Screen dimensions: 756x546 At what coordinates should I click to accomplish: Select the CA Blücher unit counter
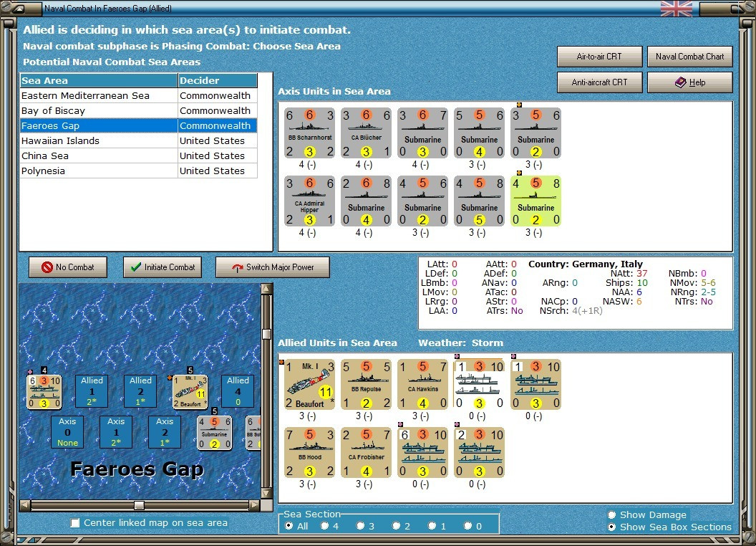(366, 133)
